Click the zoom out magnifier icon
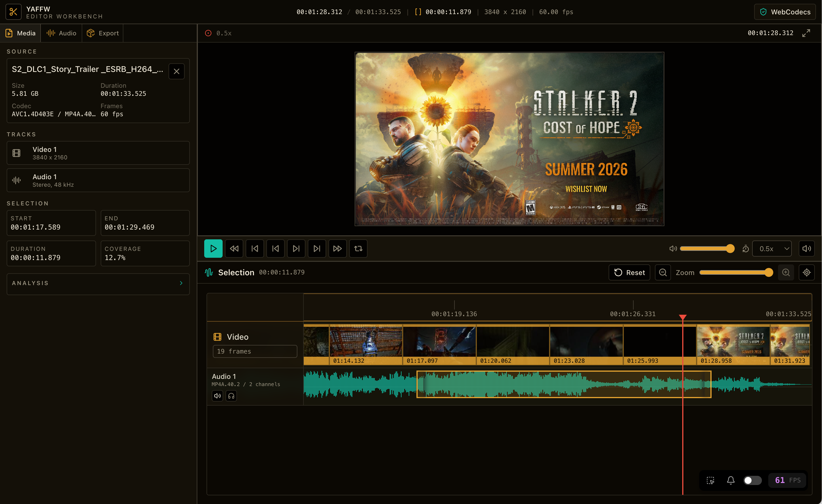The height and width of the screenshot is (504, 822). click(x=663, y=272)
